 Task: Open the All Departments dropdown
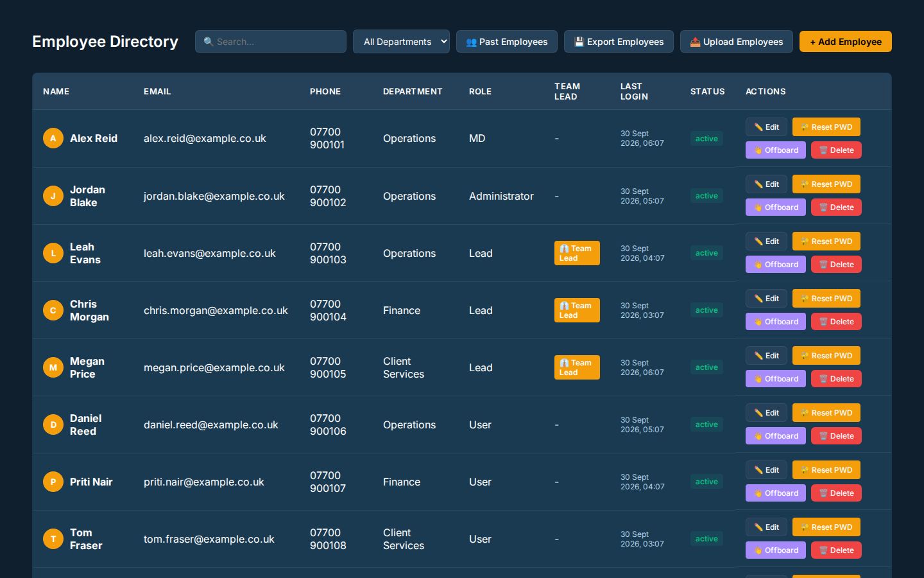pos(401,42)
